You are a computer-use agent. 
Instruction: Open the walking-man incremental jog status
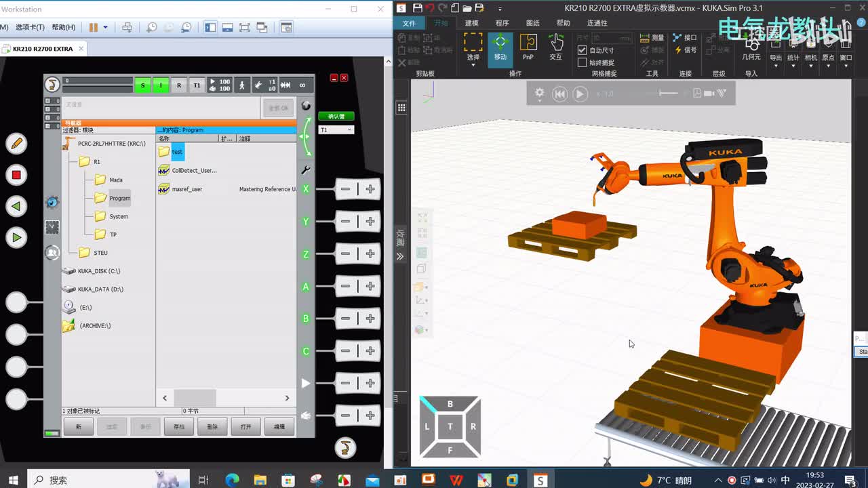[x=242, y=85]
